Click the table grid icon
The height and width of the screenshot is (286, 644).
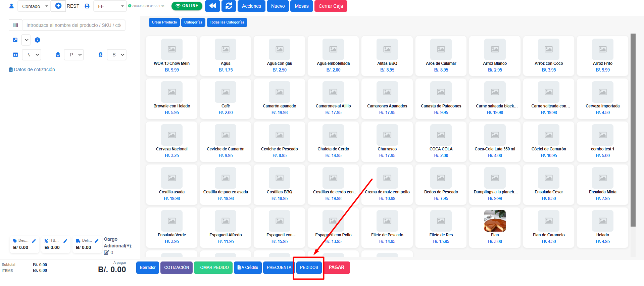pyautogui.click(x=15, y=55)
